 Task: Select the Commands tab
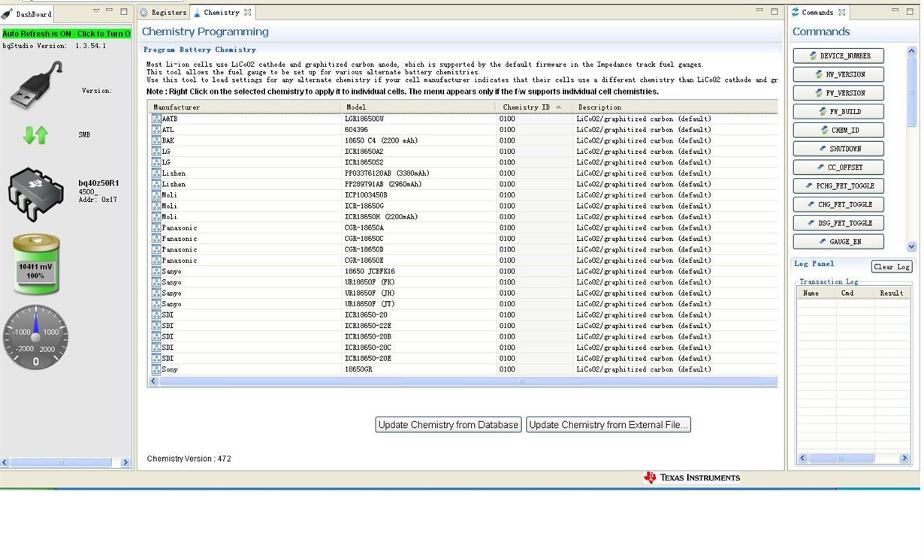tap(818, 12)
